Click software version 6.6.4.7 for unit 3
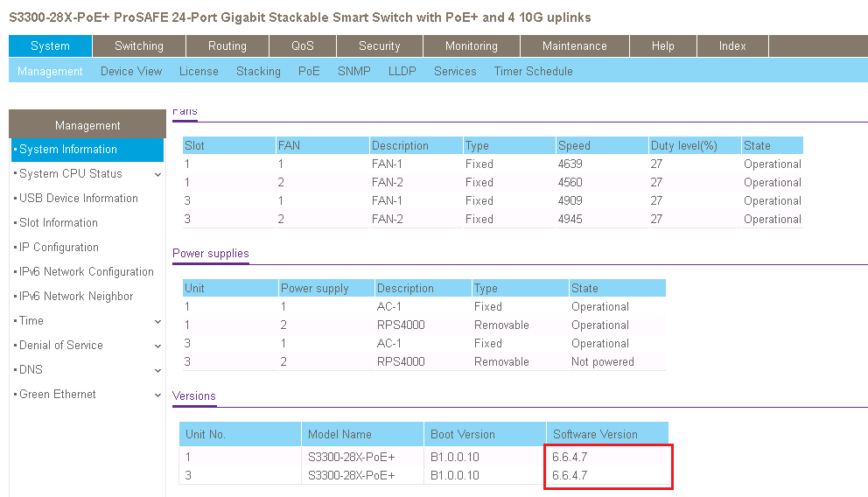The width and height of the screenshot is (868, 497). 570,475
